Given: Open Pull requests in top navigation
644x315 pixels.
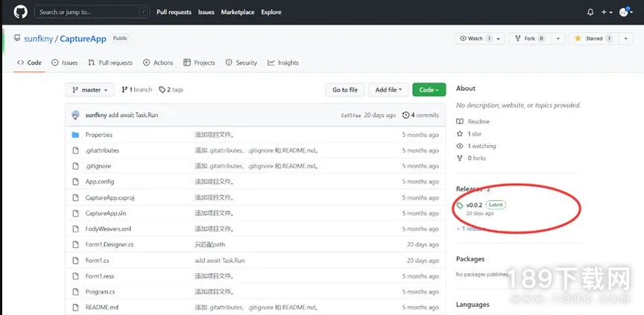Looking at the screenshot, I should [x=174, y=13].
